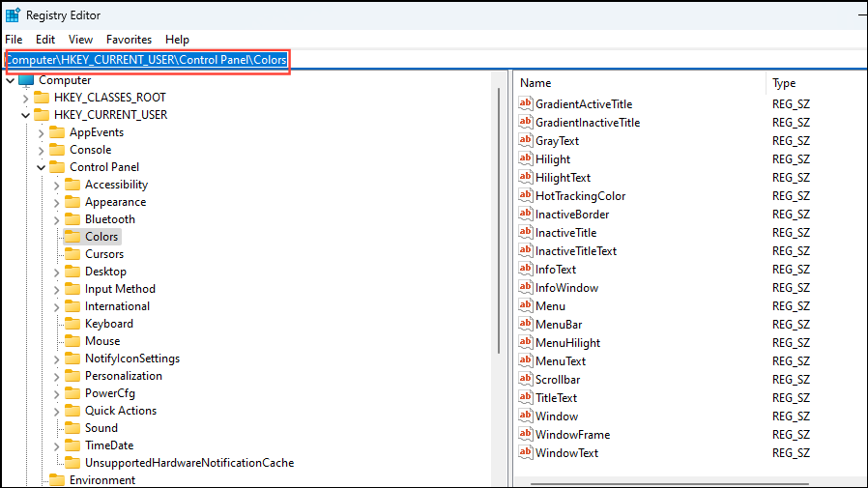Select the InactiveTitleText value name

click(x=576, y=250)
